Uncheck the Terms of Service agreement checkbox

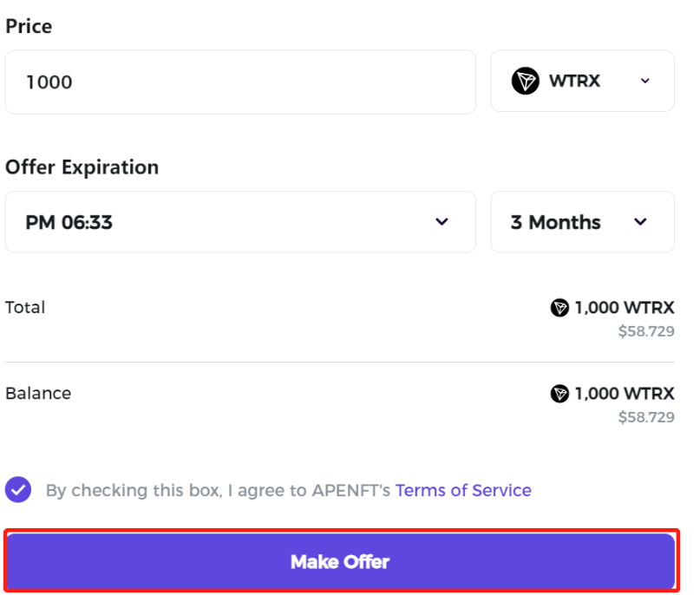[x=18, y=490]
